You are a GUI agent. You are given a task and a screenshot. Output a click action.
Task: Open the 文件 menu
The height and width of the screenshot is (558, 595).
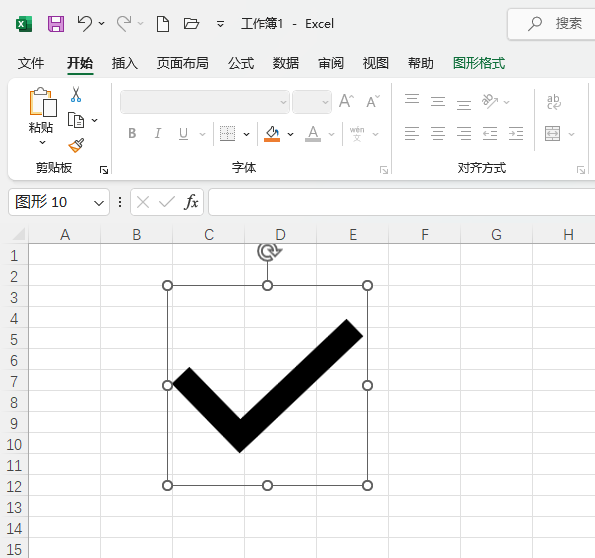click(31, 63)
